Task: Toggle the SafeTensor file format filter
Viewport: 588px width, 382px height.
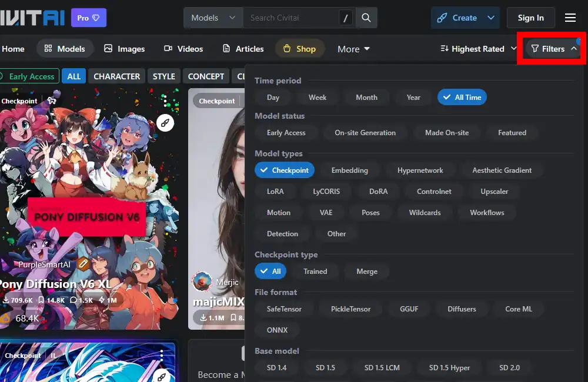Action: tap(284, 309)
